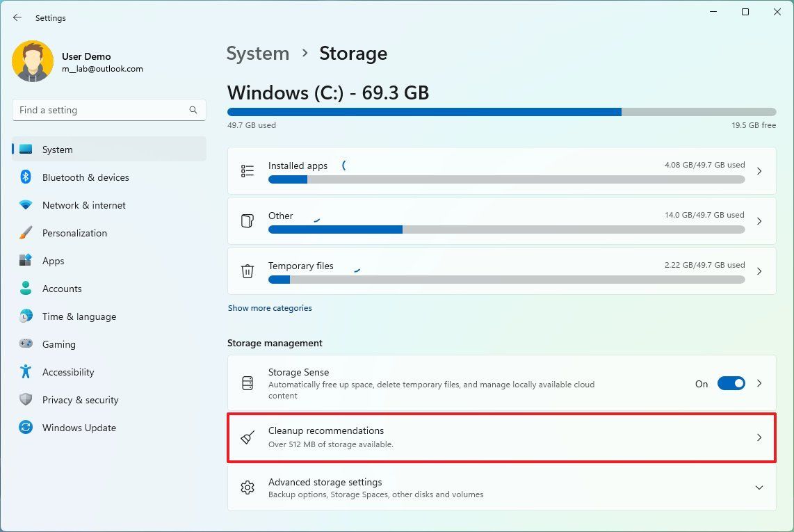Click the Advanced storage settings gear icon

248,487
